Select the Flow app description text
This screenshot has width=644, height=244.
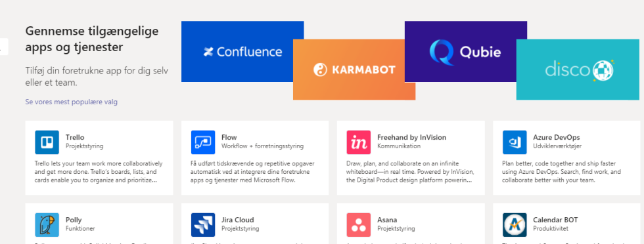point(250,172)
